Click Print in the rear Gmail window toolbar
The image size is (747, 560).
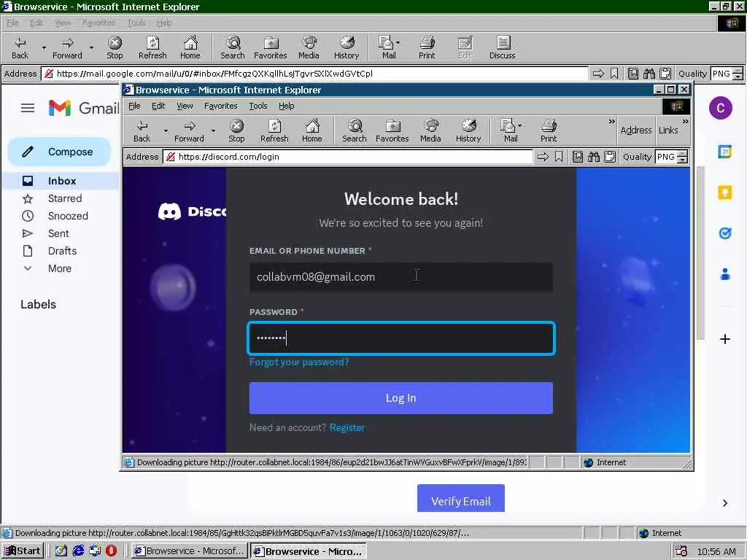point(427,48)
